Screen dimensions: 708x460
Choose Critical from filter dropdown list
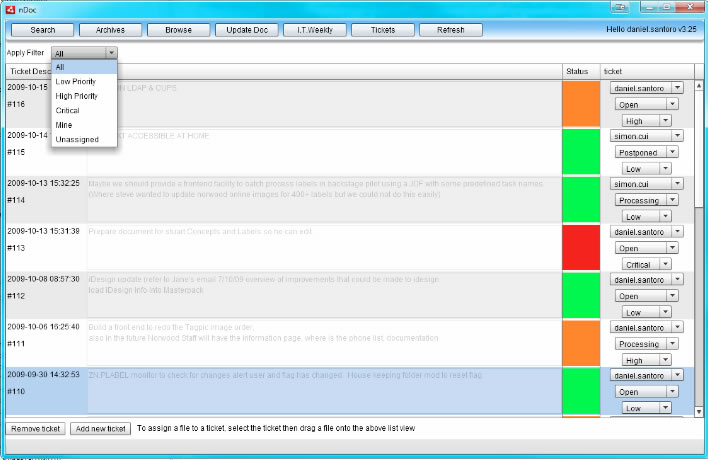(x=68, y=110)
